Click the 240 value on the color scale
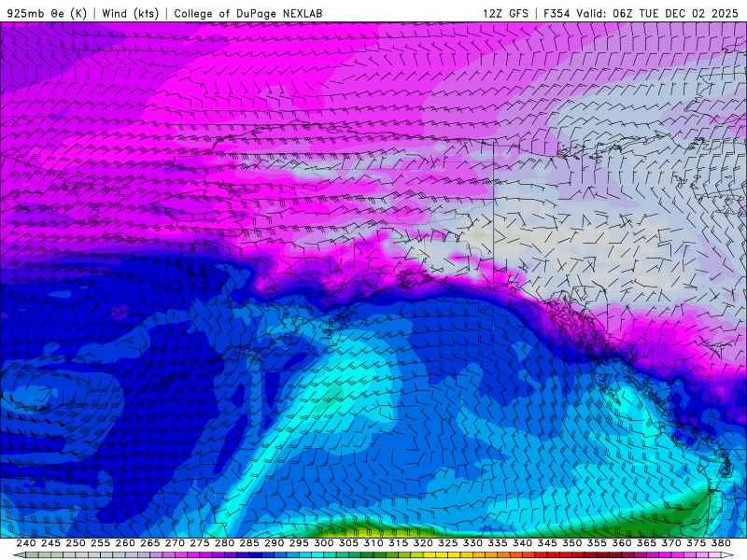 coord(26,543)
